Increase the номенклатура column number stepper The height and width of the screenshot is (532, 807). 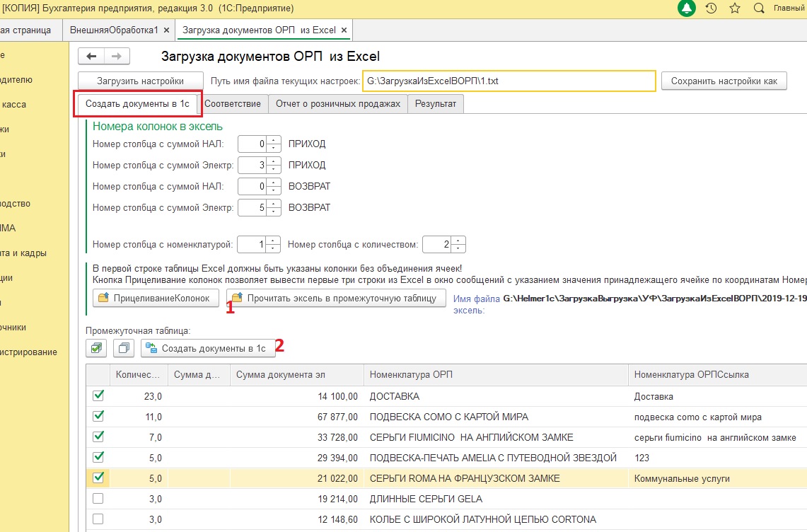click(x=274, y=241)
